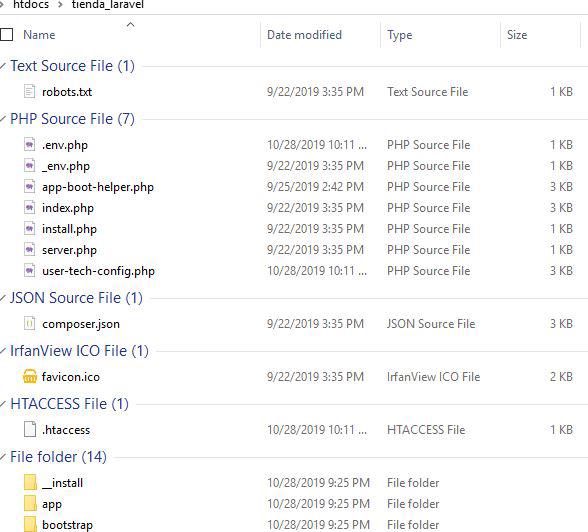
Task: Click the 9/25/2019 2:42 PM date cell
Action: 315,187
